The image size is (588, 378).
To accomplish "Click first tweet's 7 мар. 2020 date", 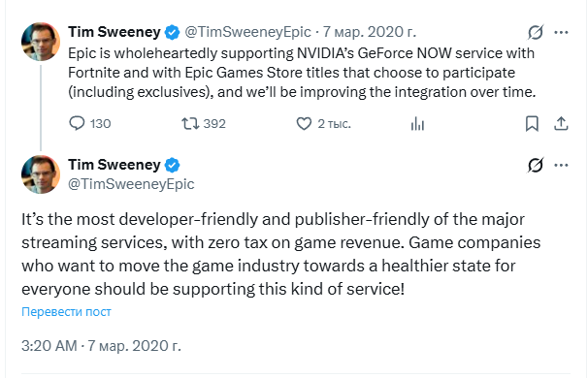I will 370,32.
